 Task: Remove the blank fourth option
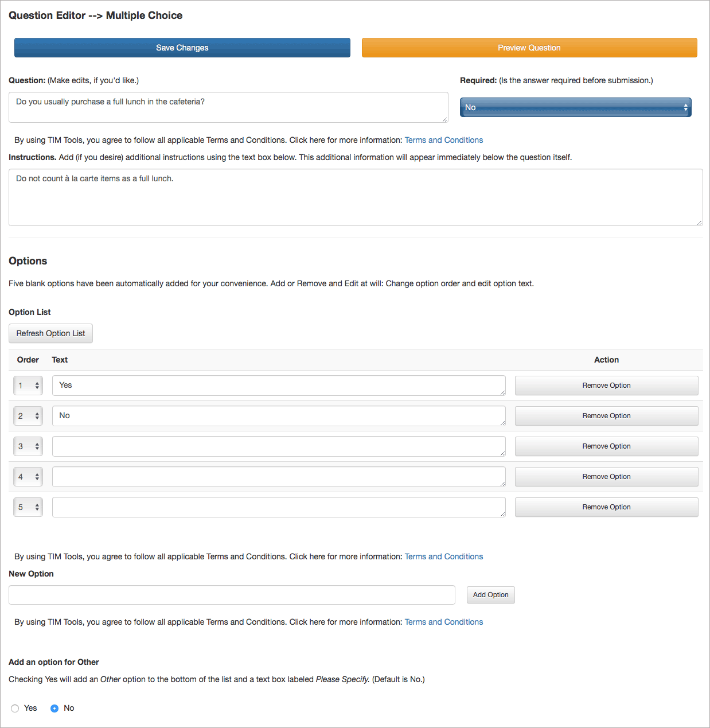click(606, 477)
